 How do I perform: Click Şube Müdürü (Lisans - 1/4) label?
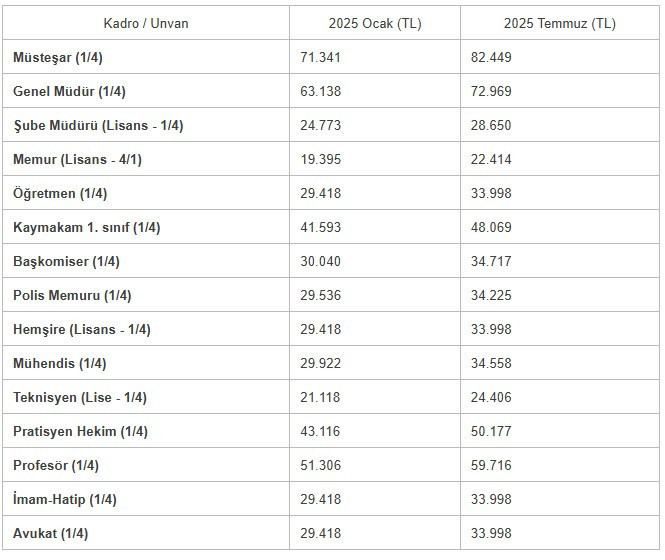[x=98, y=126]
